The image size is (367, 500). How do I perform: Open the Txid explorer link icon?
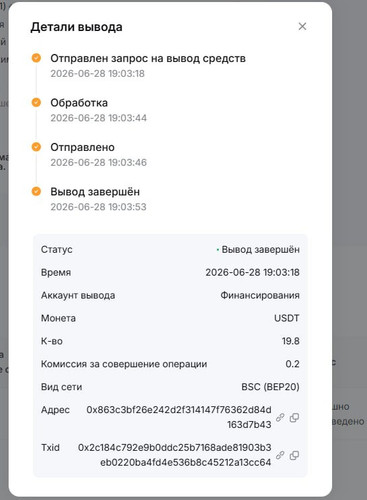tap(280, 455)
